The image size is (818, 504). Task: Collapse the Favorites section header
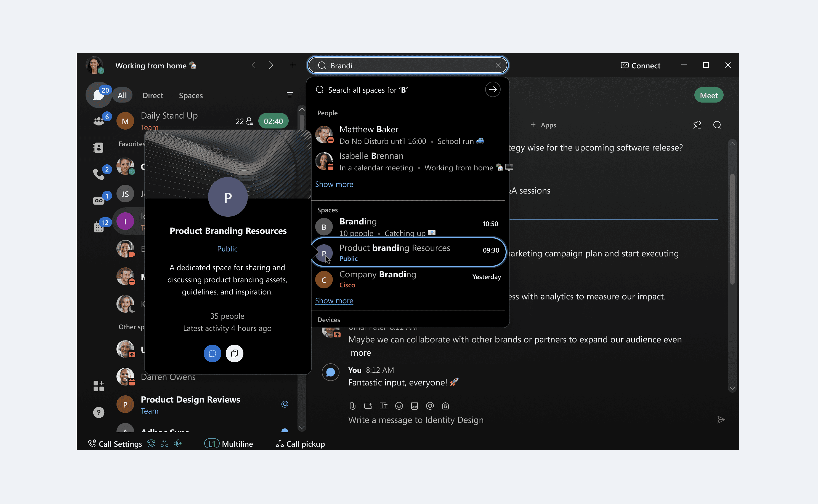[x=131, y=144]
